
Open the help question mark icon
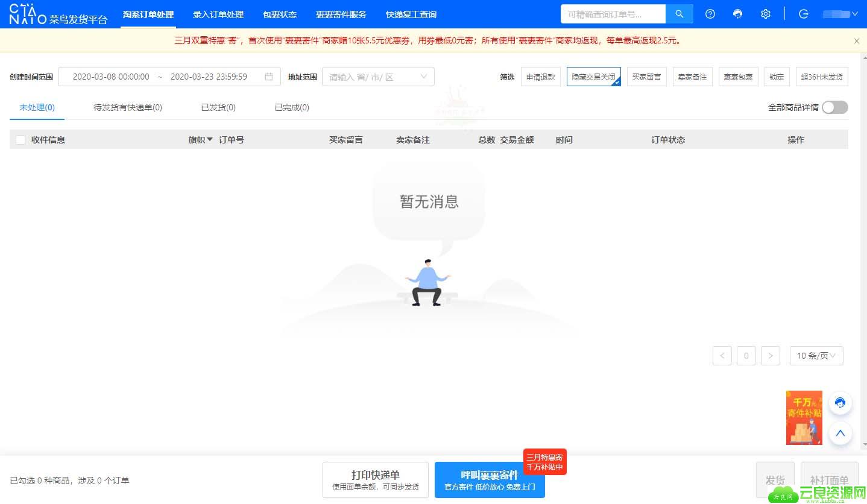(710, 14)
